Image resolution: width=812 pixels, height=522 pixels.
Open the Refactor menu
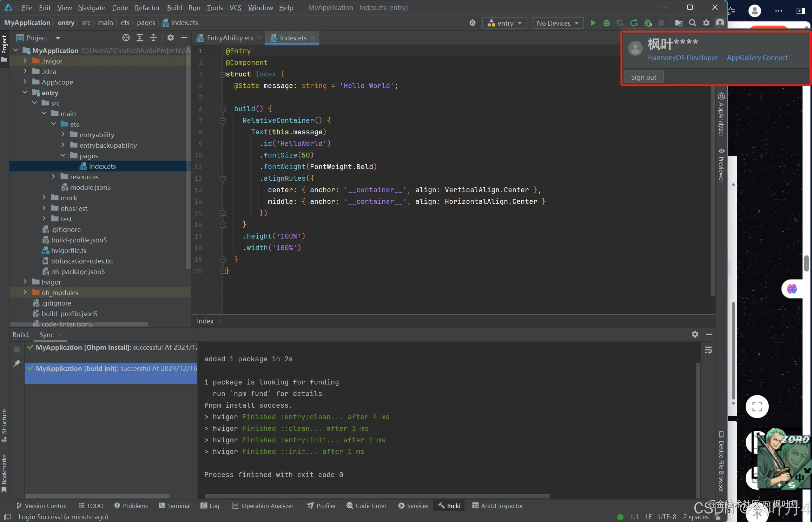coord(147,8)
